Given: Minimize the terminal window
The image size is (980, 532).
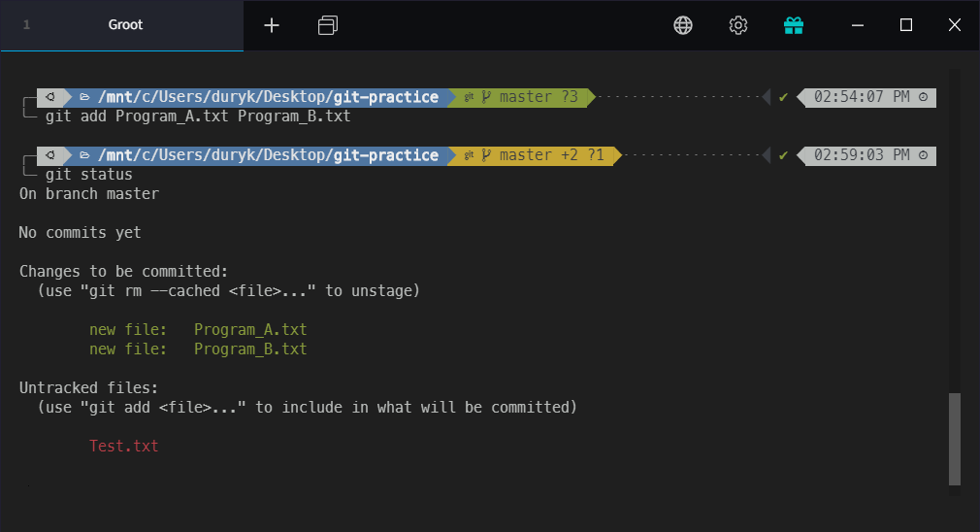Looking at the screenshot, I should click(858, 25).
